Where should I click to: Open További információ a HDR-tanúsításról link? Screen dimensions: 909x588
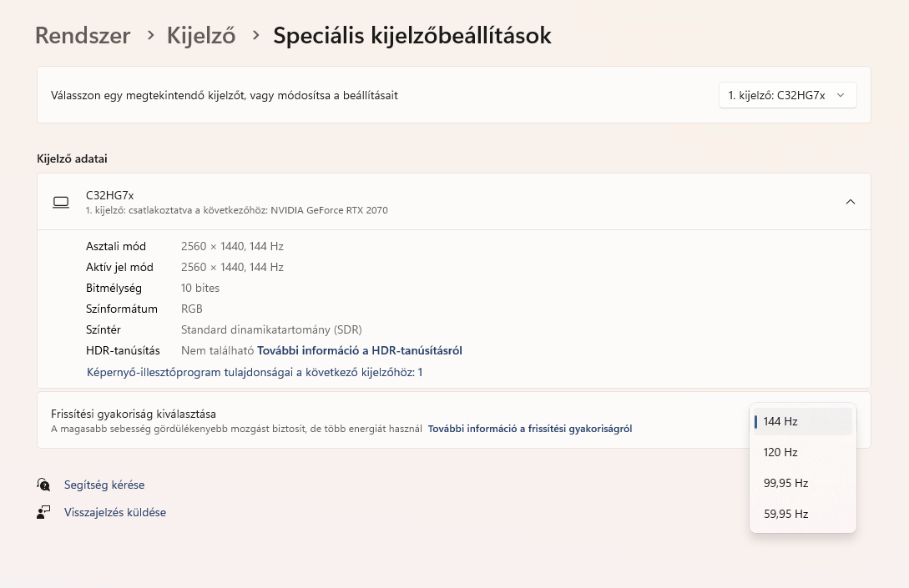tap(360, 350)
